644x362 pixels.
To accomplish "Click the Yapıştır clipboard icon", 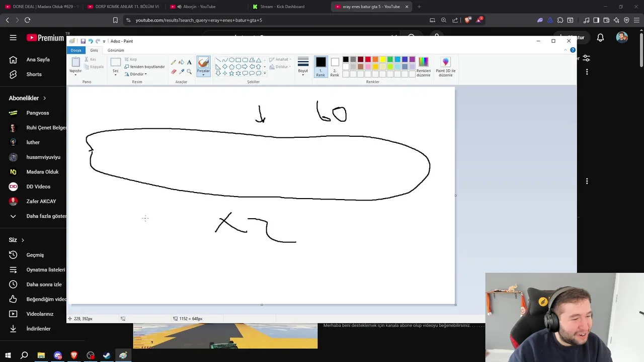I will [75, 62].
